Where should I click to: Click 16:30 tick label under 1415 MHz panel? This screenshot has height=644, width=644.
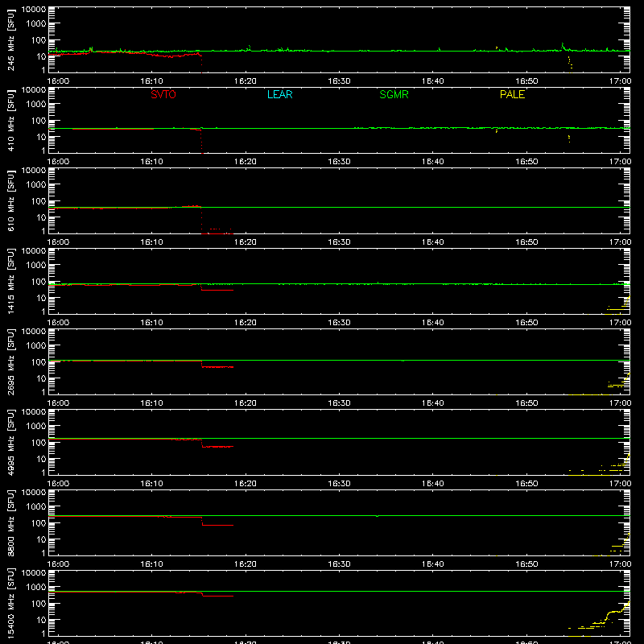[x=339, y=323]
